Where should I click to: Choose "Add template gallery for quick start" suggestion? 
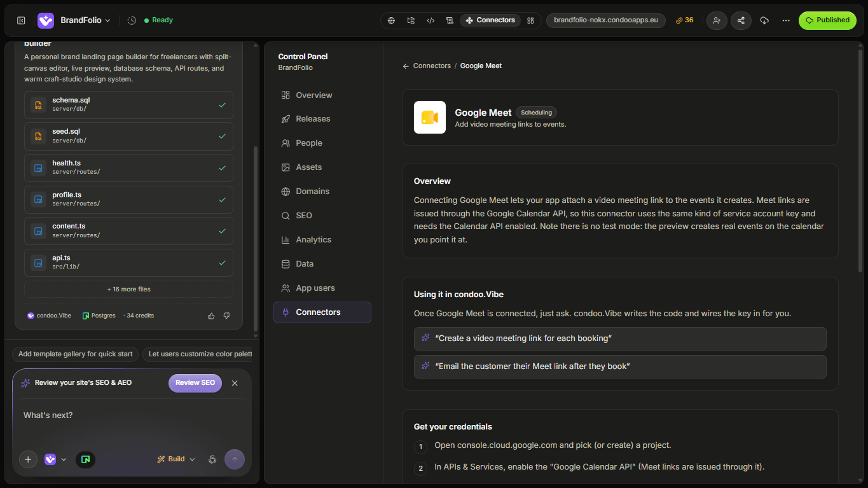(x=76, y=354)
